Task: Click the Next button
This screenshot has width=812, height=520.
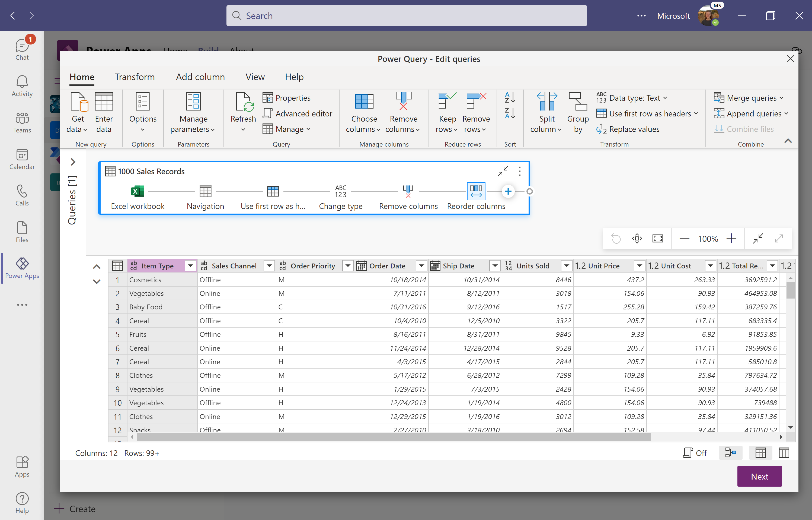Action: click(x=760, y=475)
